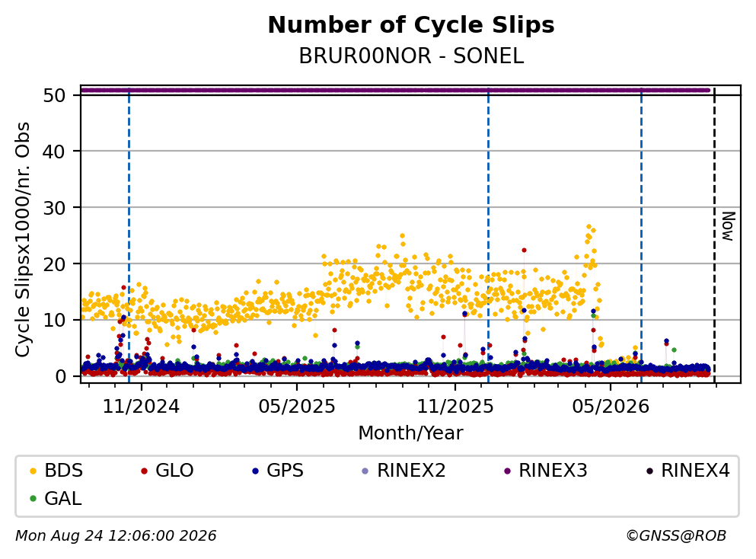Image resolution: width=756 pixels, height=559 pixels.
Task: Click the RINEX4 legend marker
Action: 649,471
